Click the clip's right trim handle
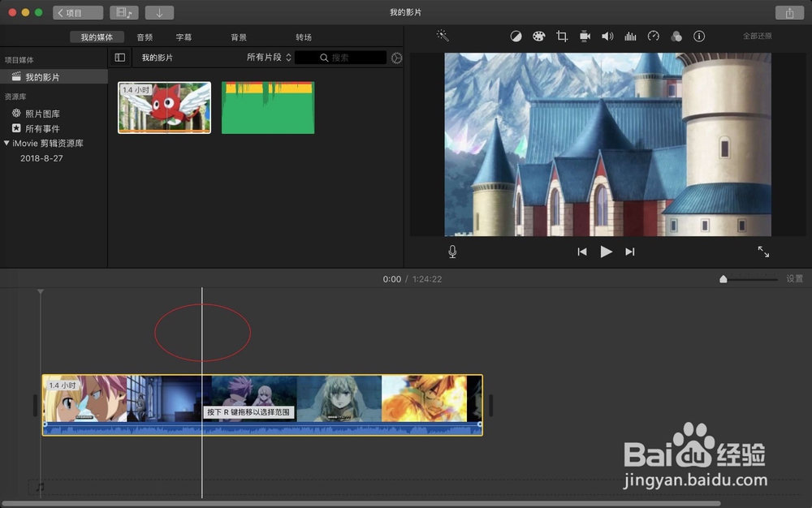Image resolution: width=812 pixels, height=508 pixels. [490, 405]
